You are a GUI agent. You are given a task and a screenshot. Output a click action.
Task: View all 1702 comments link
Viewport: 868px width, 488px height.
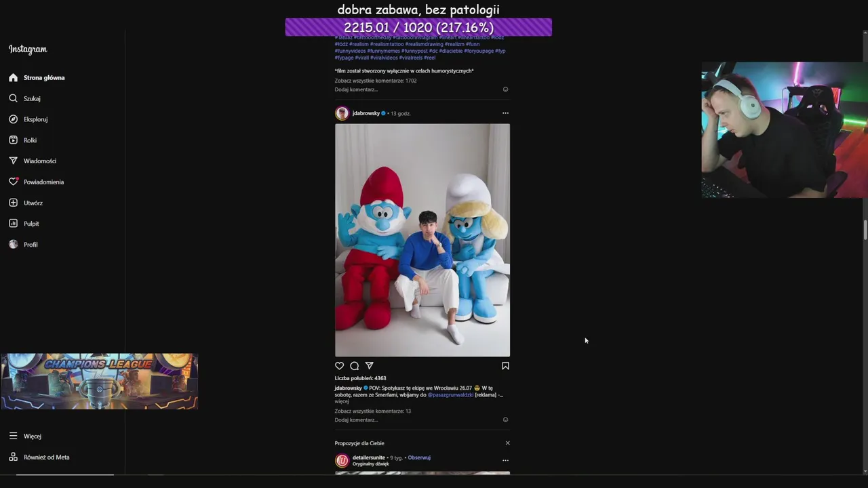[376, 81]
